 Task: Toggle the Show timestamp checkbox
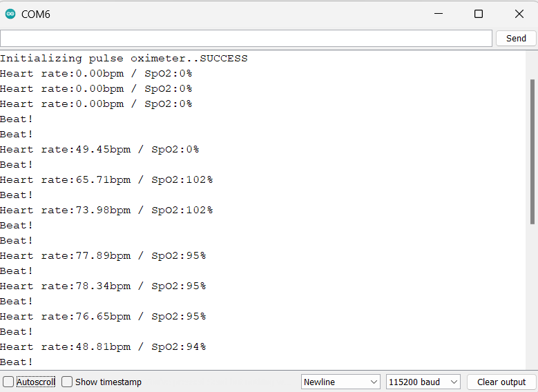pyautogui.click(x=67, y=382)
